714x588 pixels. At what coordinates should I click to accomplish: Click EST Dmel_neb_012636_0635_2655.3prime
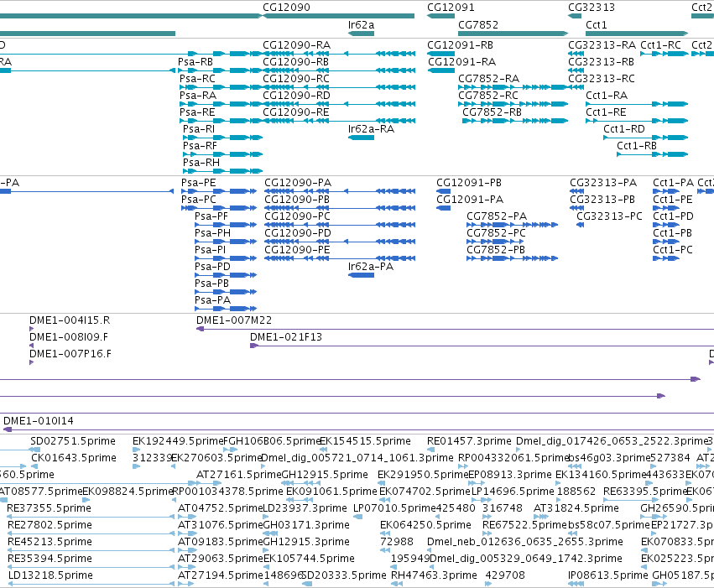pyautogui.click(x=525, y=542)
